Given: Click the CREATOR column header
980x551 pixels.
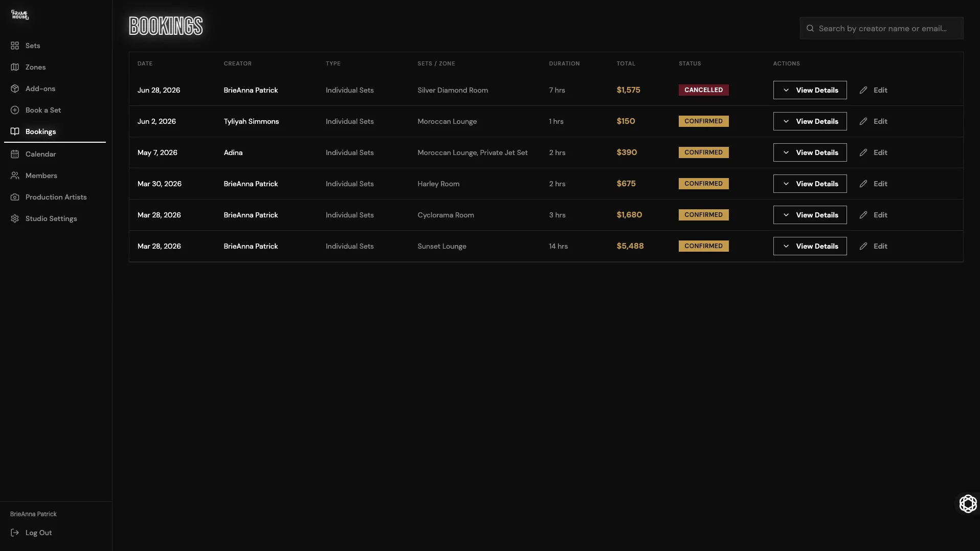Looking at the screenshot, I should (237, 63).
